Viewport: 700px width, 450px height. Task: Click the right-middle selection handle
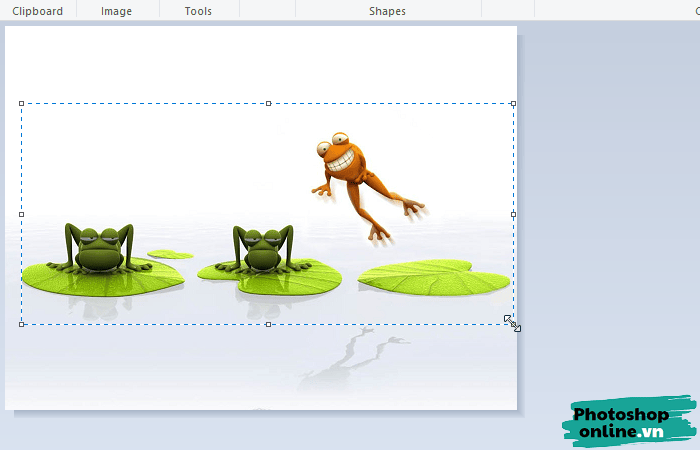pyautogui.click(x=513, y=214)
